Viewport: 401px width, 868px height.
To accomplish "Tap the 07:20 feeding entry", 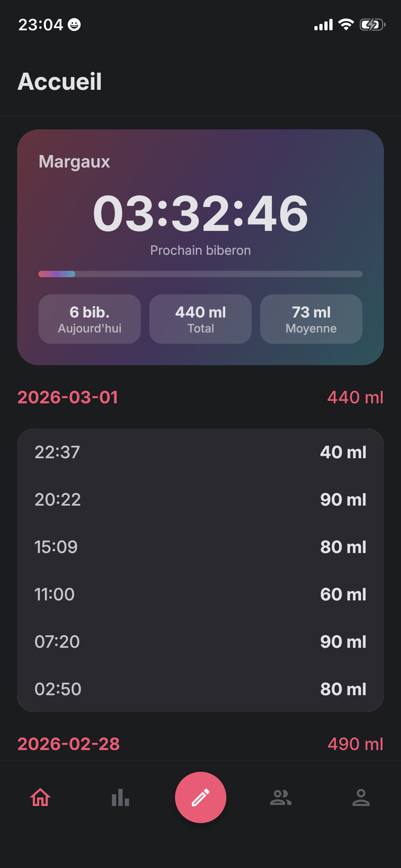I will 200,642.
